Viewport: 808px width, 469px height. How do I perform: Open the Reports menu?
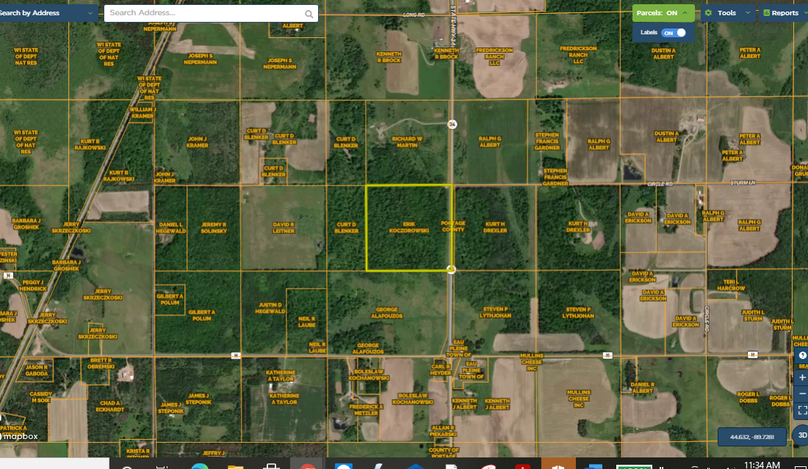[784, 13]
